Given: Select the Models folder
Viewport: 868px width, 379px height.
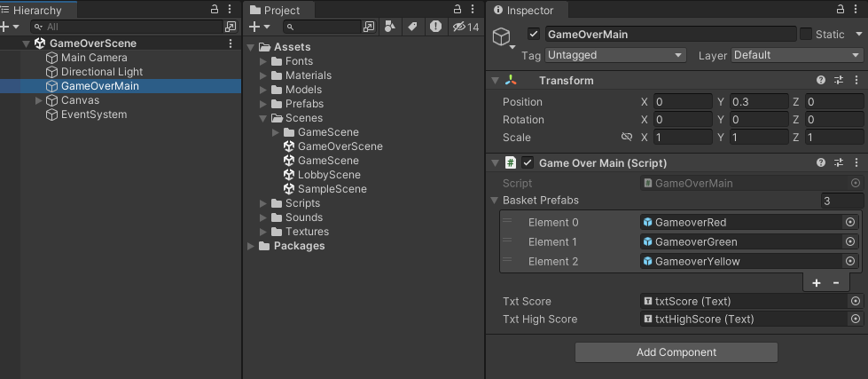Looking at the screenshot, I should pyautogui.click(x=303, y=90).
